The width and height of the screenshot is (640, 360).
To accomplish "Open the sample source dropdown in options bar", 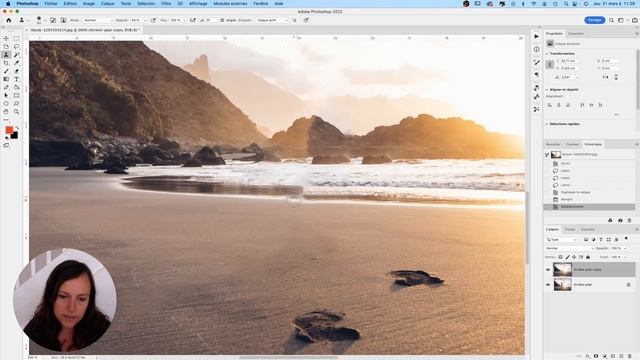I will pos(272,20).
